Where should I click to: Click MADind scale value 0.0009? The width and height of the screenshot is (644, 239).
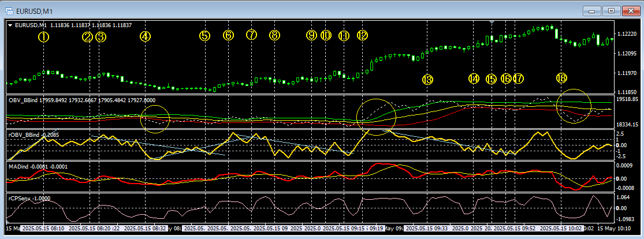tap(625, 166)
